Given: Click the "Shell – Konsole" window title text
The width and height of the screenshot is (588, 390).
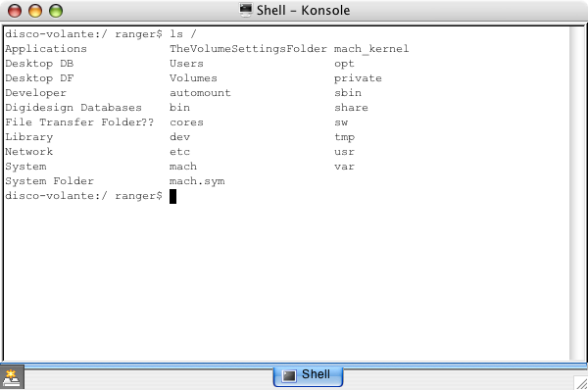Looking at the screenshot, I should click(x=303, y=10).
